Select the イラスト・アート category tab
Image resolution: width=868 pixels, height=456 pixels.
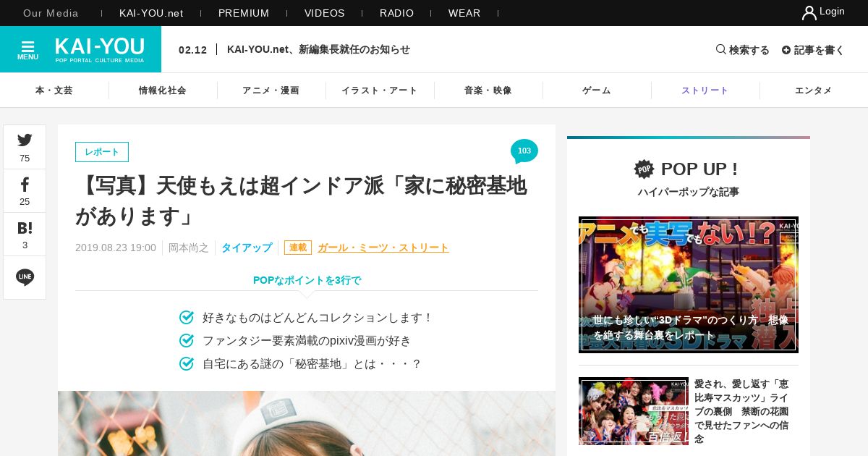pyautogui.click(x=380, y=90)
